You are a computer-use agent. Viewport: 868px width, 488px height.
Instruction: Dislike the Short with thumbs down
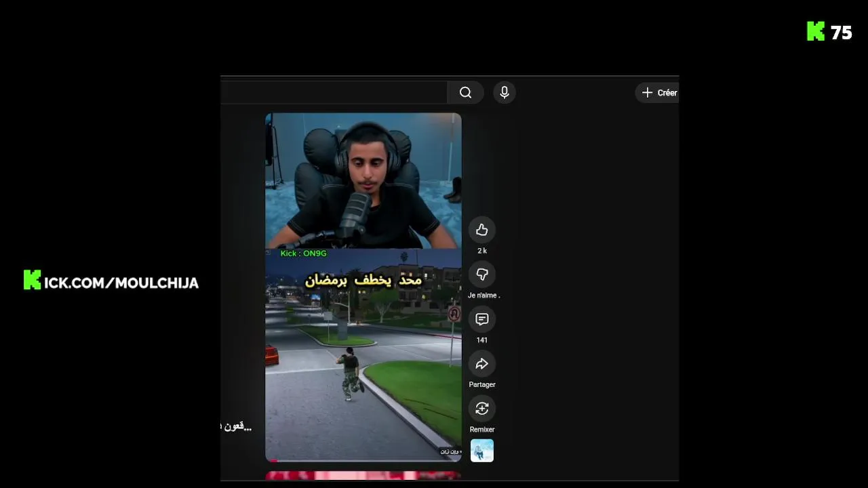point(482,274)
